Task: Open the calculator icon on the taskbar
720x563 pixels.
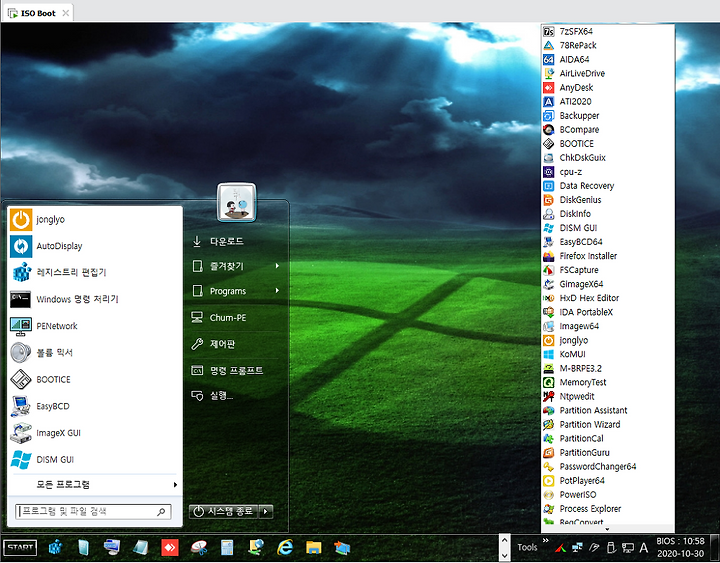Action: tap(227, 547)
